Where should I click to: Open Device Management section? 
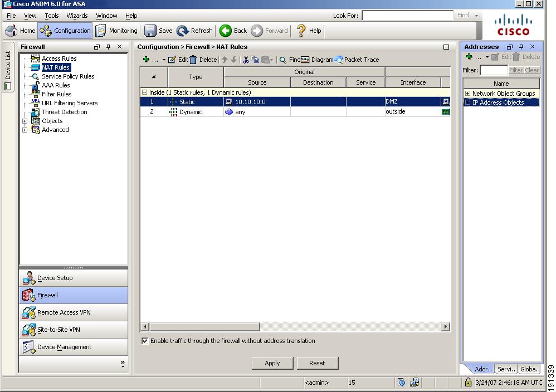coord(74,347)
